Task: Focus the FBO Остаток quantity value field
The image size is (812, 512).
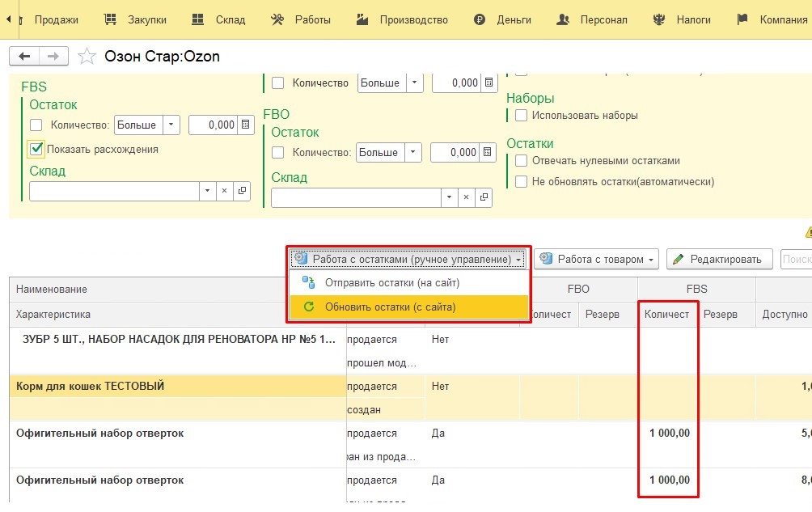Action: [x=455, y=152]
